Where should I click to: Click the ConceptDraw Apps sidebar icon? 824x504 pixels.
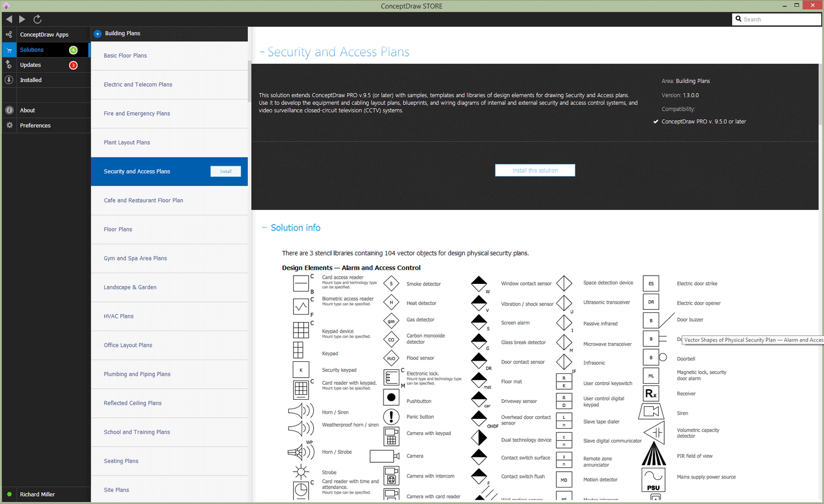point(9,35)
